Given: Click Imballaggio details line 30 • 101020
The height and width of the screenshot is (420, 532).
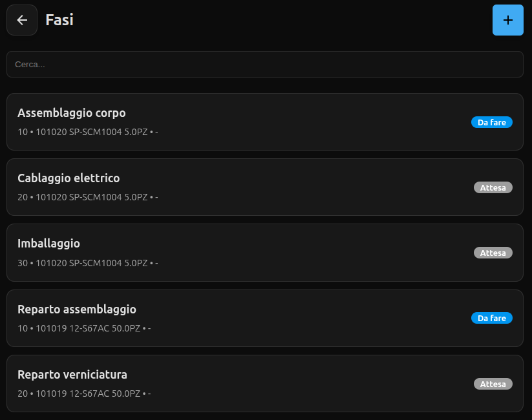Looking at the screenshot, I should [x=87, y=263].
